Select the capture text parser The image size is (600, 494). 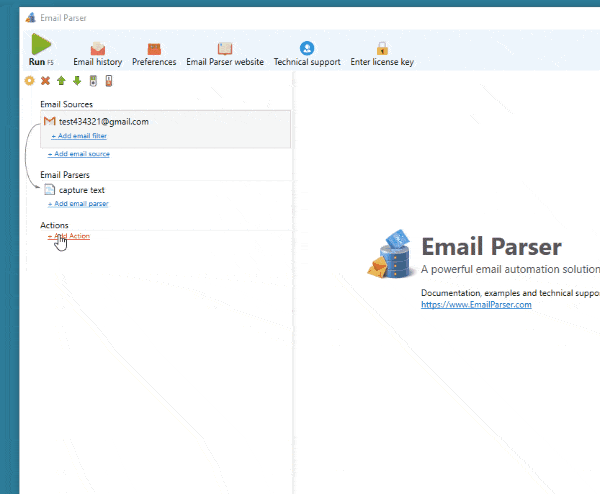coord(82,190)
